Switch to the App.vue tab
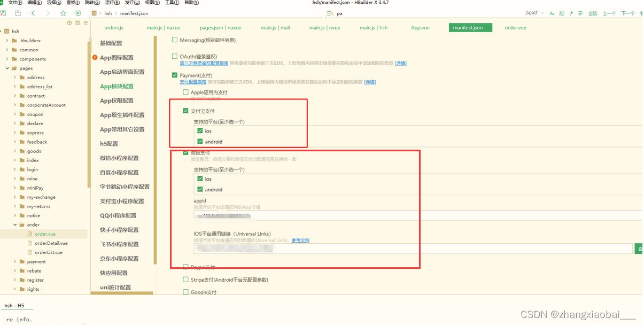This screenshot has width=644, height=325. (420, 27)
